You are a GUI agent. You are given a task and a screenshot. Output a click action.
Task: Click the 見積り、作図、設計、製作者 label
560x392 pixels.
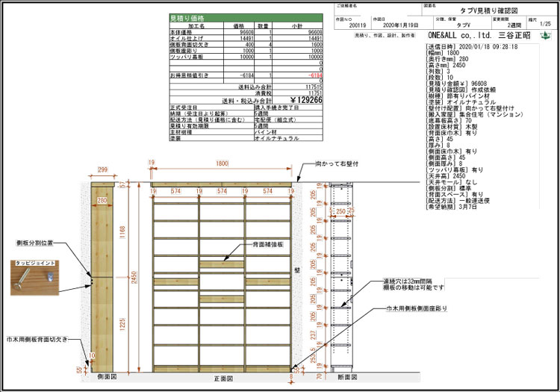385,35
